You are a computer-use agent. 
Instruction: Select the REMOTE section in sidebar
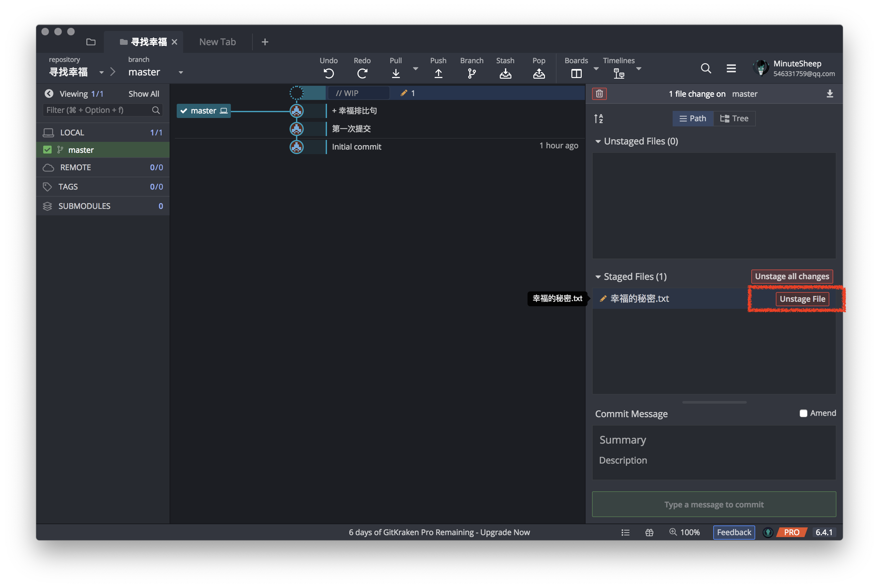(76, 167)
